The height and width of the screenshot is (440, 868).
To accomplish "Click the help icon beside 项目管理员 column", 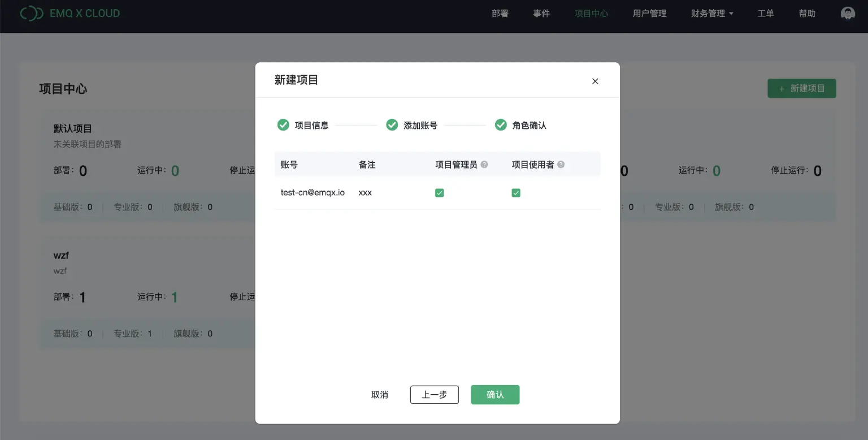I will point(484,164).
